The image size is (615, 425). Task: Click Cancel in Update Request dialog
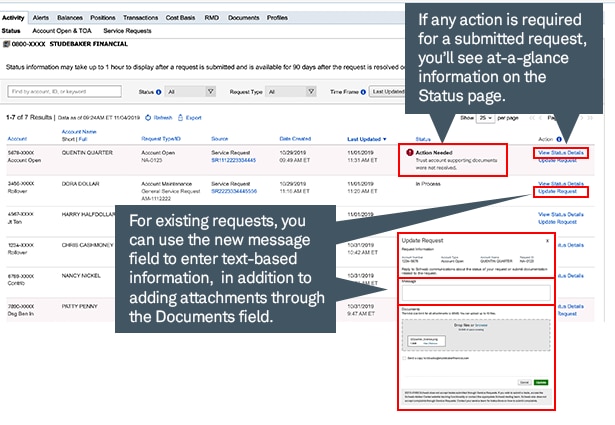click(524, 382)
